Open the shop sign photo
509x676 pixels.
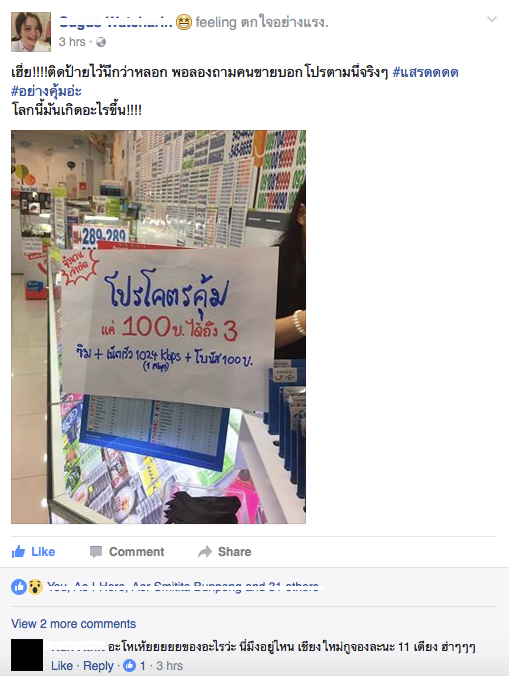click(x=159, y=327)
